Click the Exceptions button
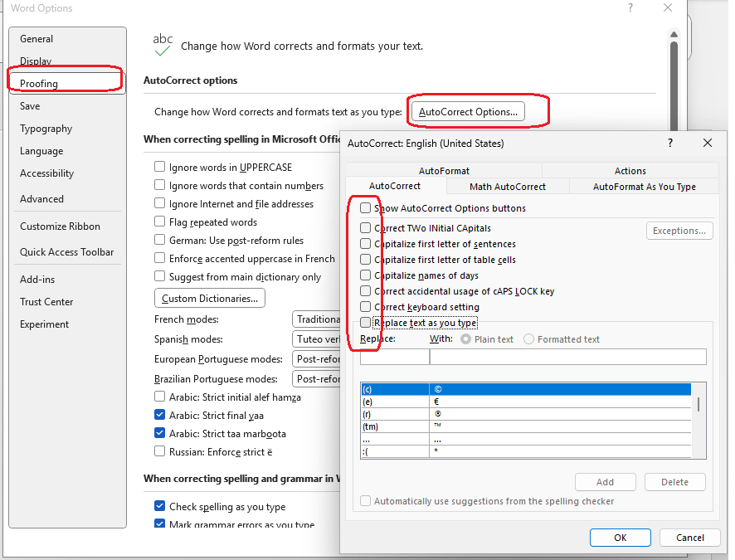The height and width of the screenshot is (560, 735). (x=679, y=231)
